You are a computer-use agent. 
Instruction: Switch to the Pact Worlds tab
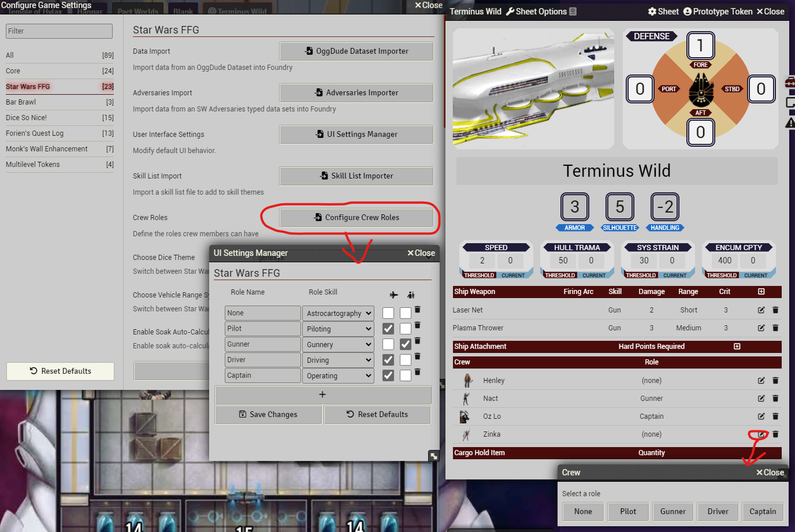pyautogui.click(x=138, y=10)
